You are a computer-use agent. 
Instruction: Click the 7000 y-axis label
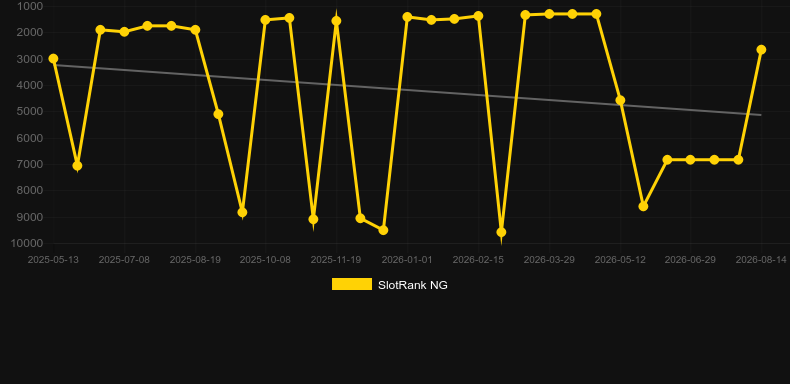click(30, 164)
